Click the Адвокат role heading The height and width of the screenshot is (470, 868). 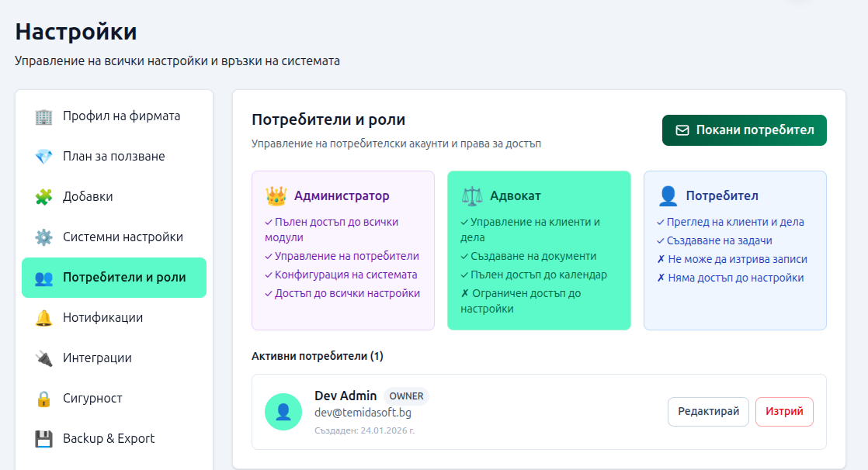point(516,195)
